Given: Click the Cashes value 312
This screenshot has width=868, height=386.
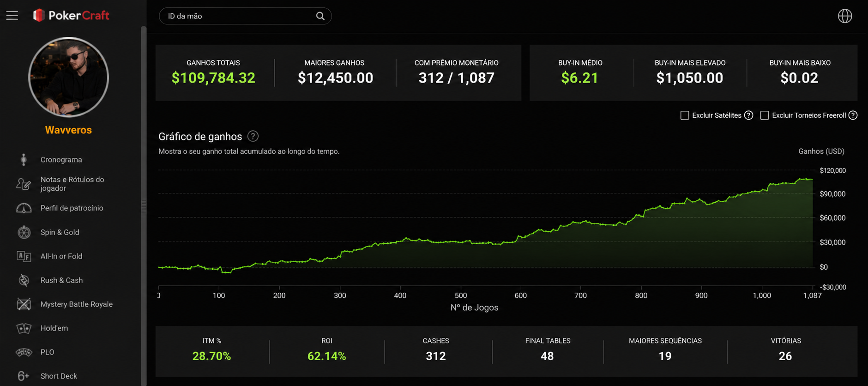Looking at the screenshot, I should (x=436, y=356).
